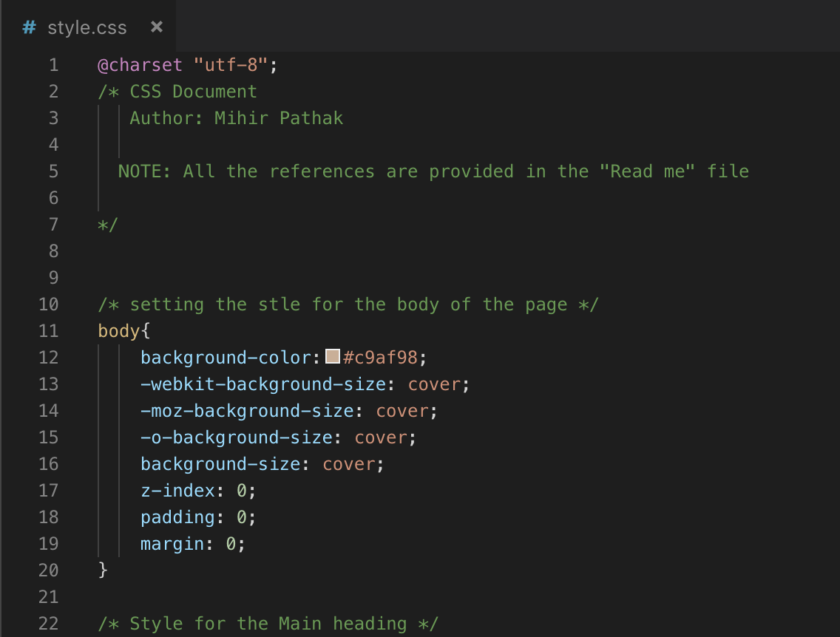Click the NOTE comment about references
This screenshot has height=637, width=840.
click(x=433, y=171)
